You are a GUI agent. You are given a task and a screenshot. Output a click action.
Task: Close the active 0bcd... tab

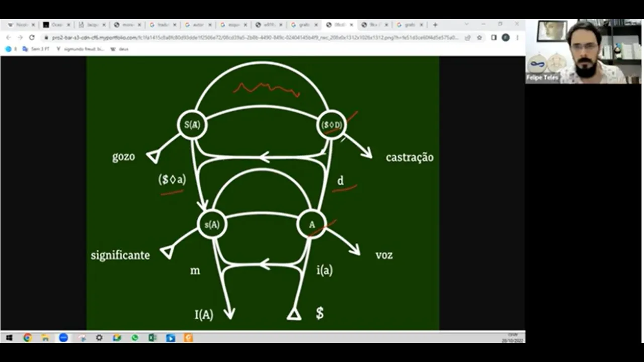(352, 25)
